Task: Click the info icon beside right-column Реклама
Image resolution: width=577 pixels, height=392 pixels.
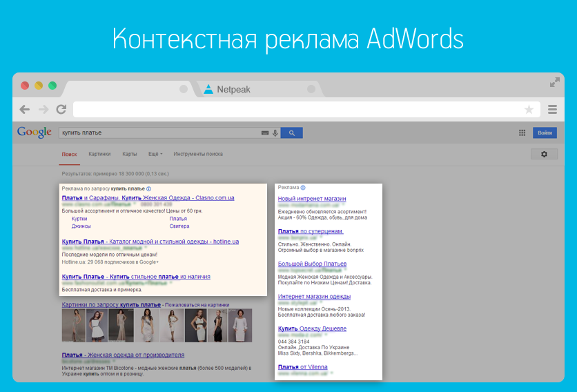Action: [x=303, y=188]
